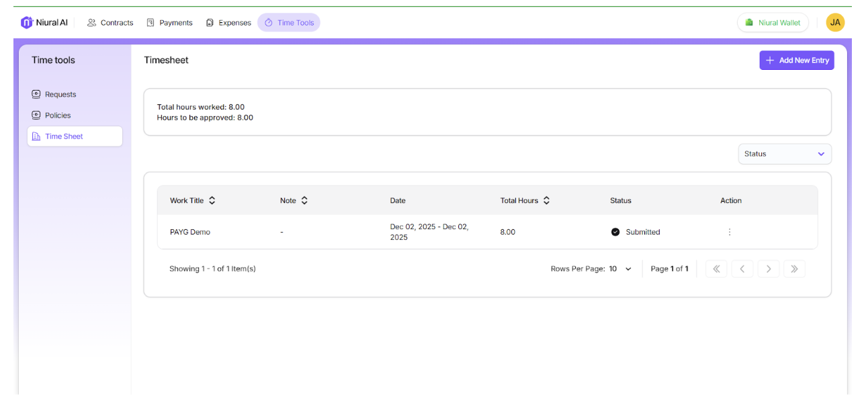Screen dimensions: 868x414
Task: Open the Contracts tab
Action: (x=110, y=23)
